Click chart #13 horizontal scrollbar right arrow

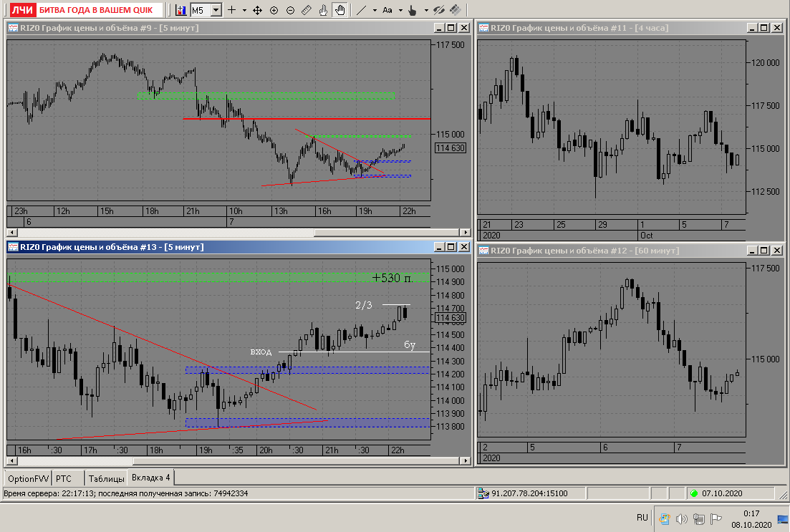pyautogui.click(x=466, y=461)
